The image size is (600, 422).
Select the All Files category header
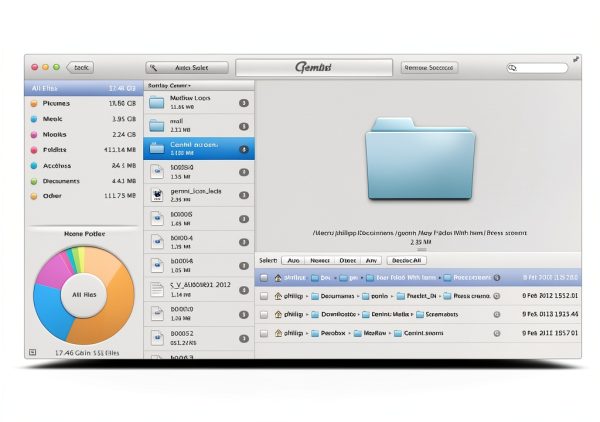point(84,88)
